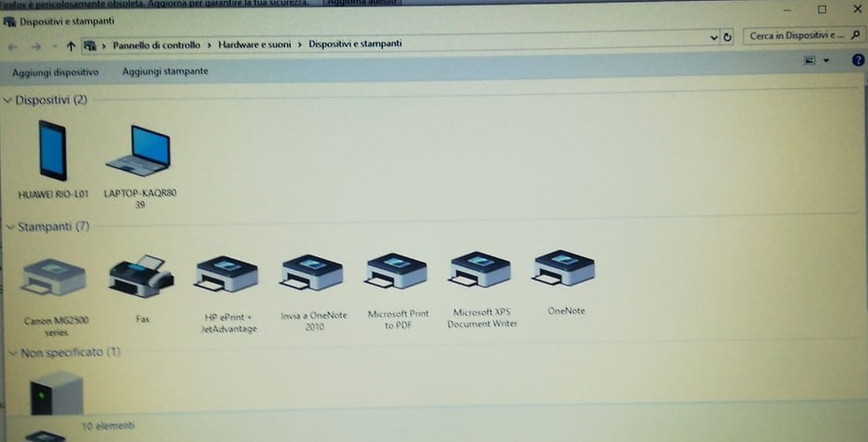Image resolution: width=868 pixels, height=442 pixels.
Task: Select the OneNote printer icon
Action: (x=565, y=267)
